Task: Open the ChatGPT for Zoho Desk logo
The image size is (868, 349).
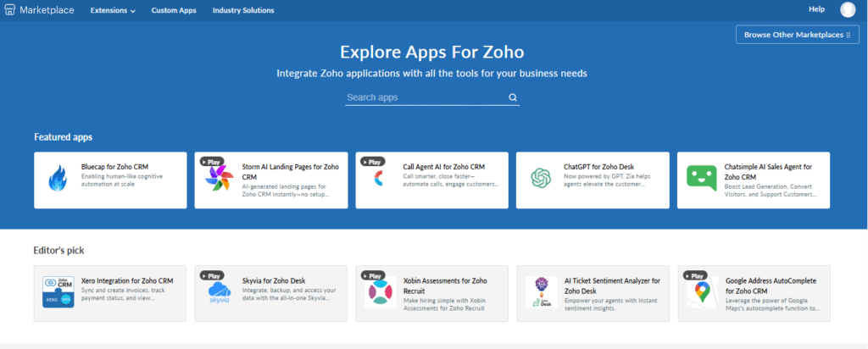Action: point(540,180)
